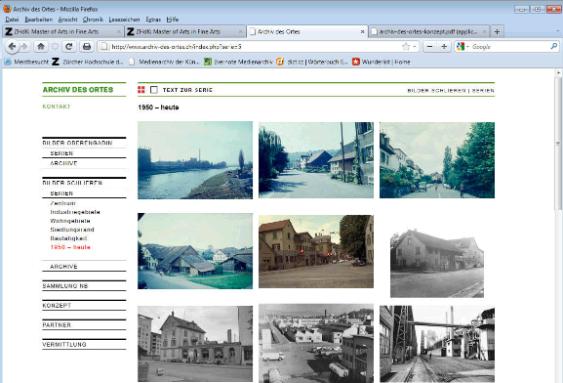Open VERMITTLUNG in sidebar
This screenshot has width=563, height=383.
(64, 344)
